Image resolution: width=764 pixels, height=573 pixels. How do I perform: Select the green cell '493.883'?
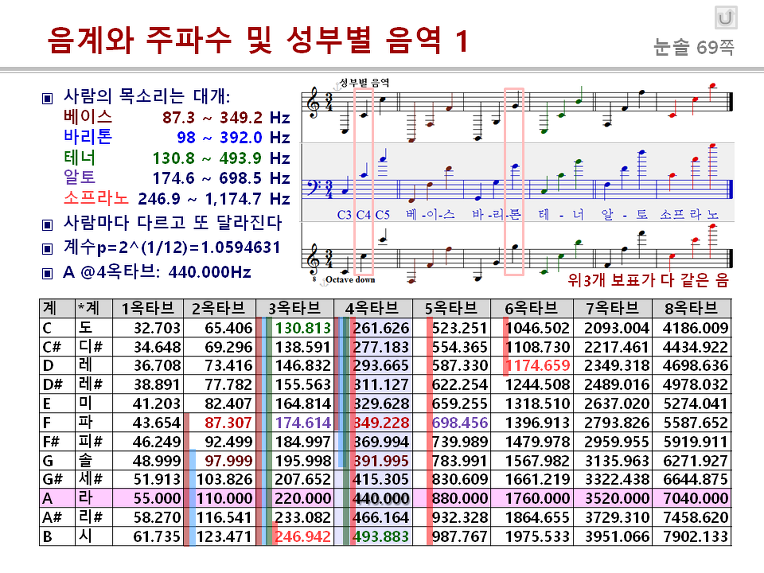(372, 536)
